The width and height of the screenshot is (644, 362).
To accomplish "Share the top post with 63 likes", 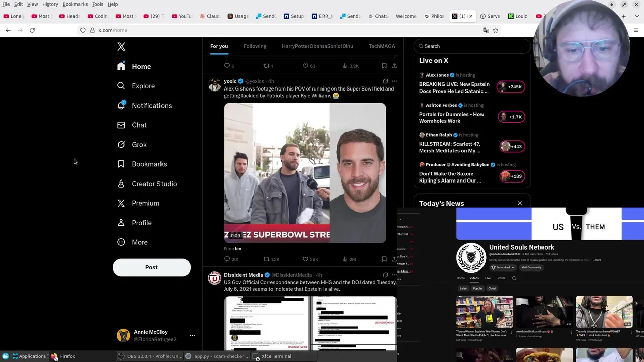I will [394, 66].
